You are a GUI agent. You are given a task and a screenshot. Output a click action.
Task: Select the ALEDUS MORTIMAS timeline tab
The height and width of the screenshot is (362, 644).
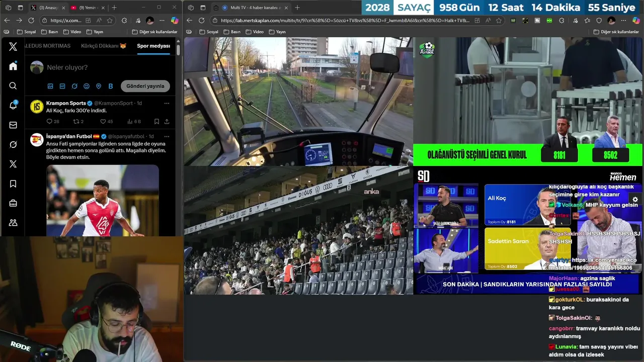click(x=48, y=46)
